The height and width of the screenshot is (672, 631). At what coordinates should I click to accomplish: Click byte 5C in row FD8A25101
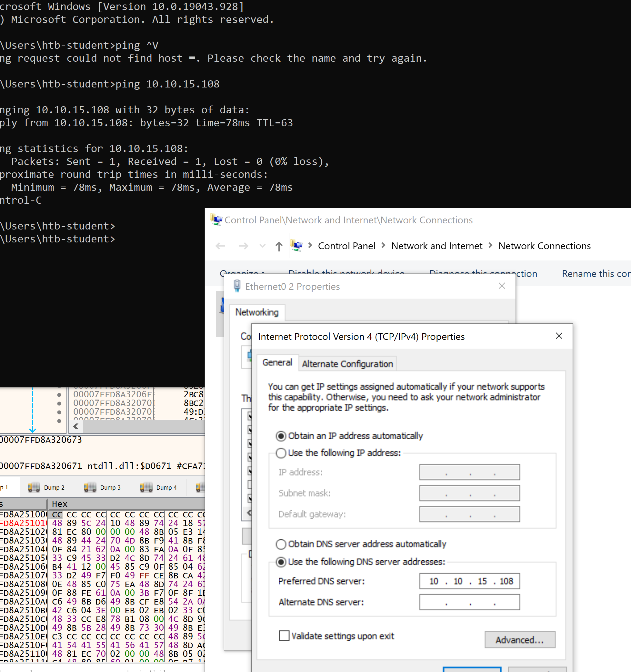(x=86, y=523)
